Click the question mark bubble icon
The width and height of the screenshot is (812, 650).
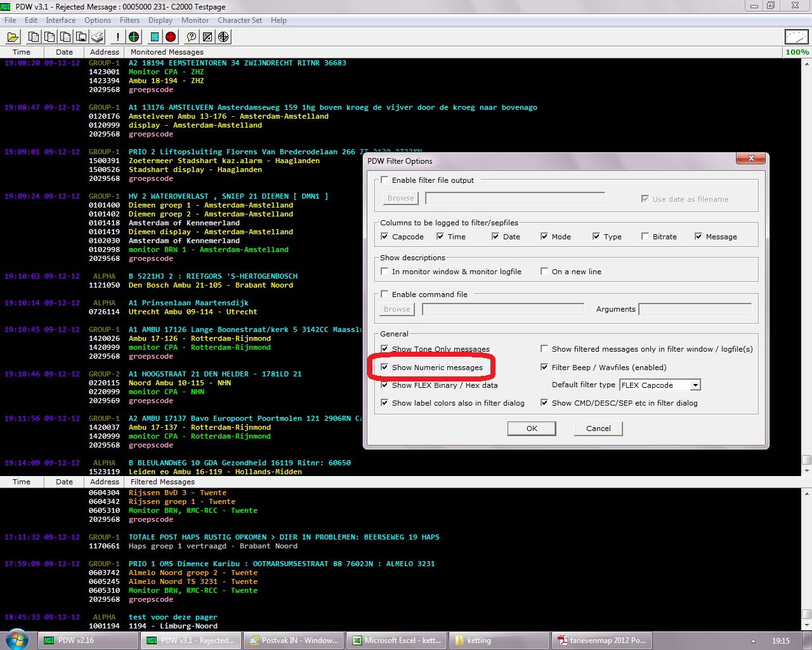point(191,37)
